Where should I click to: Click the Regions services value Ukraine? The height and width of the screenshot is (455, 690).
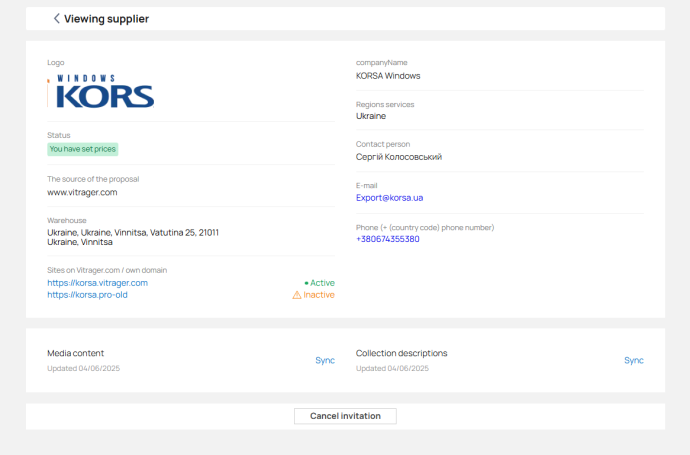(371, 116)
